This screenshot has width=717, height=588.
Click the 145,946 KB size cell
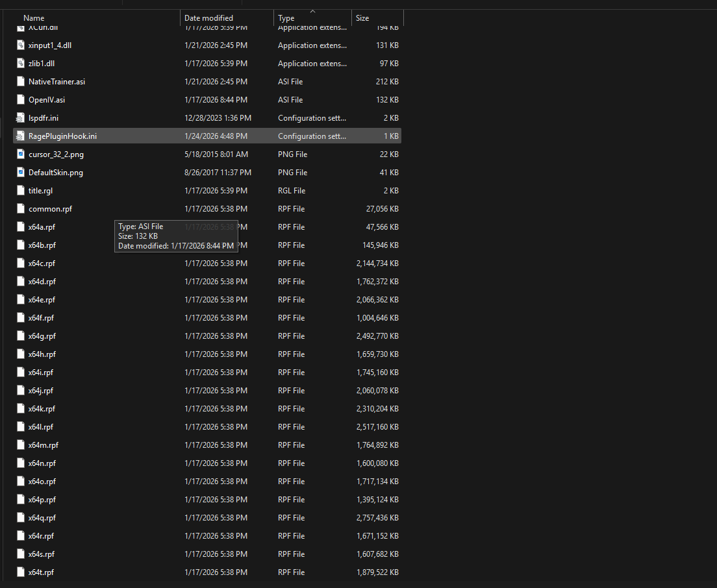(x=381, y=245)
